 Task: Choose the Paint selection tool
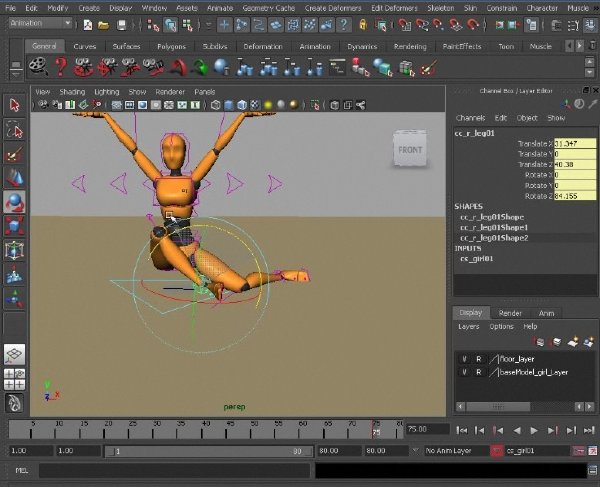click(15, 154)
